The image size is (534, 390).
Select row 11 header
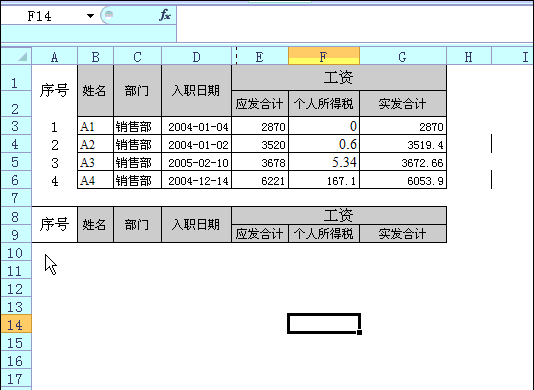(16, 271)
